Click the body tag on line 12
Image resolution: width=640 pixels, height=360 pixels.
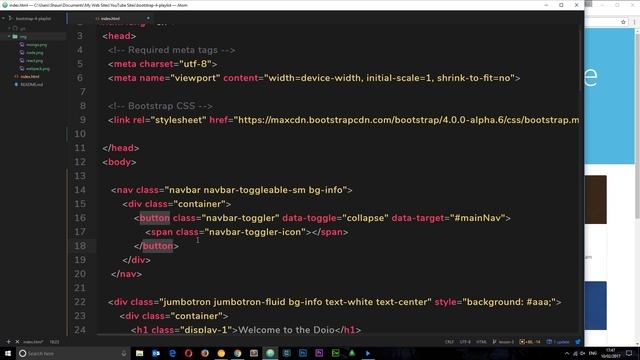point(119,162)
